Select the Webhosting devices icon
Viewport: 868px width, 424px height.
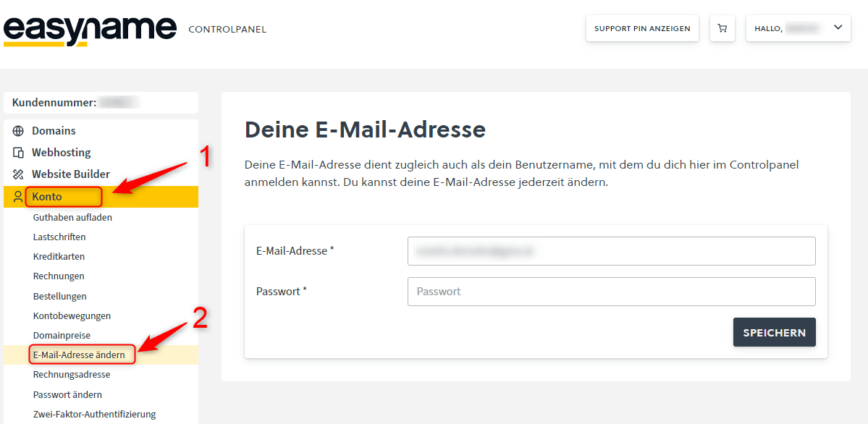17,152
